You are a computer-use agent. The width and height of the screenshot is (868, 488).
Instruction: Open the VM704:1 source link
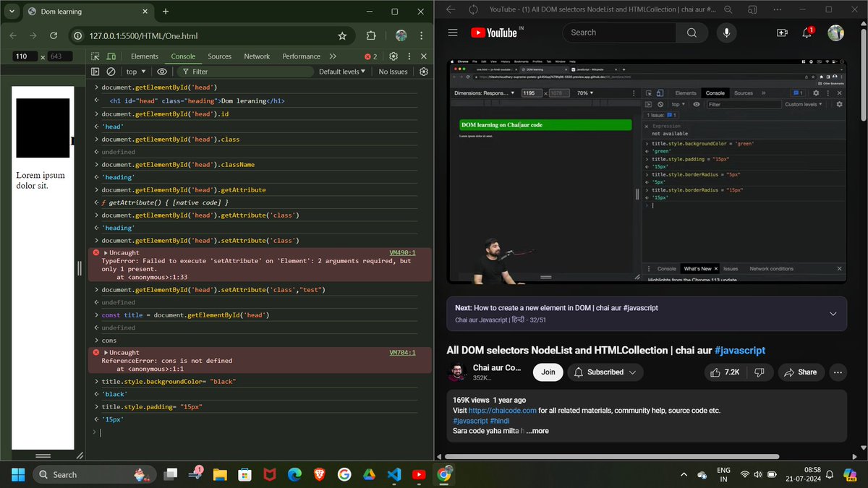pyautogui.click(x=402, y=353)
